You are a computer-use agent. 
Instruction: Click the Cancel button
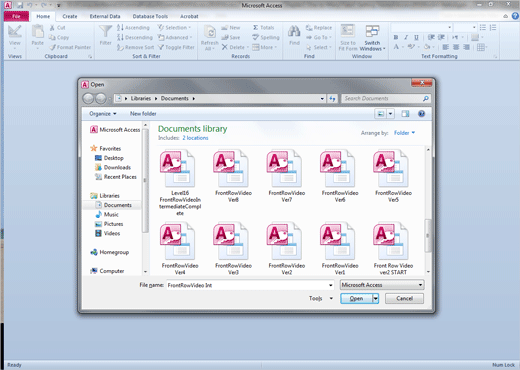[x=404, y=299]
